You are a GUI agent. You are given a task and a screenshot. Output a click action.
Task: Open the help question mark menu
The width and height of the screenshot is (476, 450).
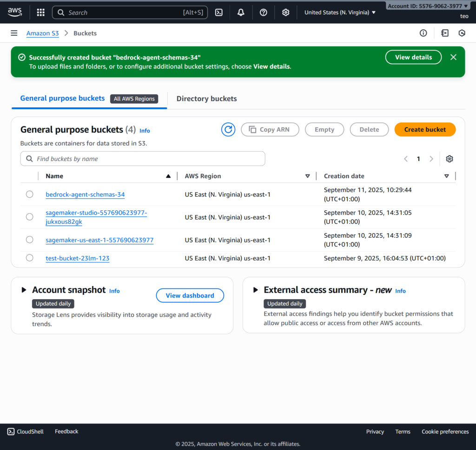[x=263, y=13]
